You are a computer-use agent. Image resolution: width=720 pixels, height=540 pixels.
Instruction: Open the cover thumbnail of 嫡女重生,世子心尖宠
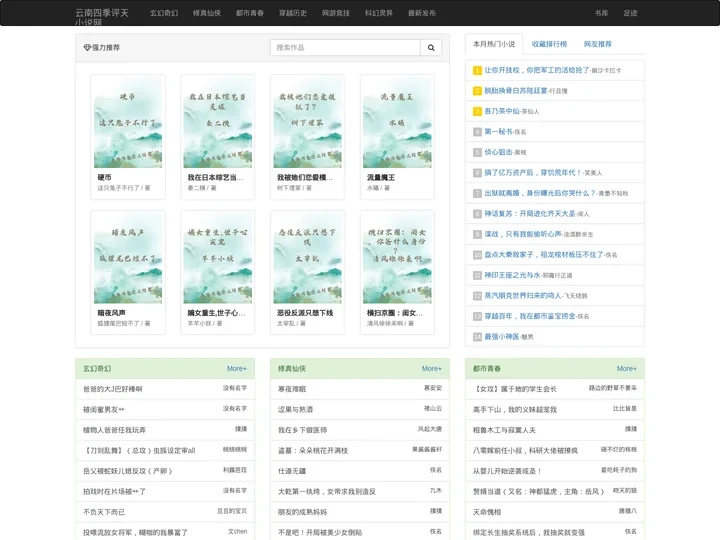218,258
